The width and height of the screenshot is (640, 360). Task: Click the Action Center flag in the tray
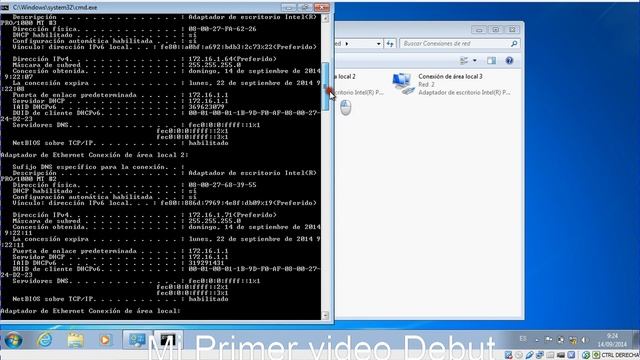(548, 339)
